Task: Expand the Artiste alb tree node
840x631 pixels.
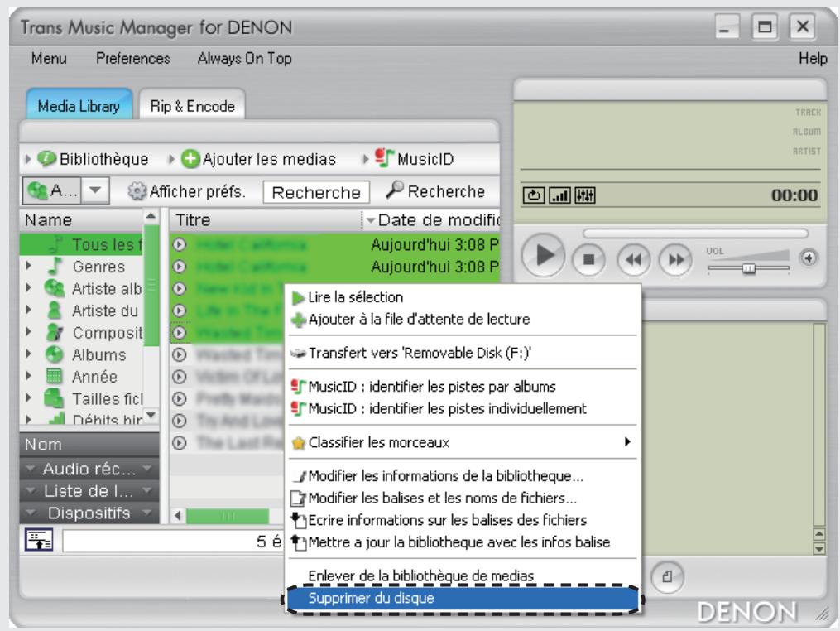Action: coord(28,288)
